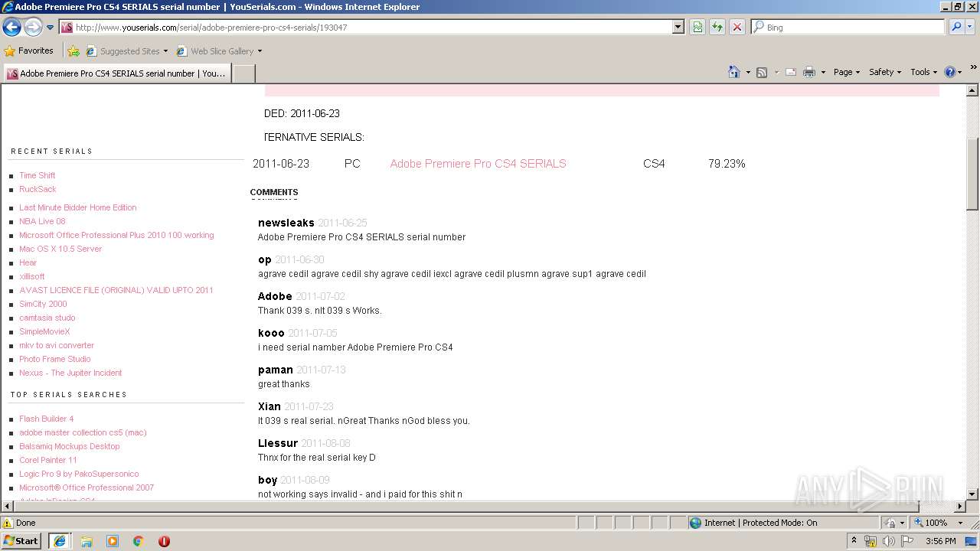Open the NBA Live 08 link
The image size is (980, 551).
[42, 221]
